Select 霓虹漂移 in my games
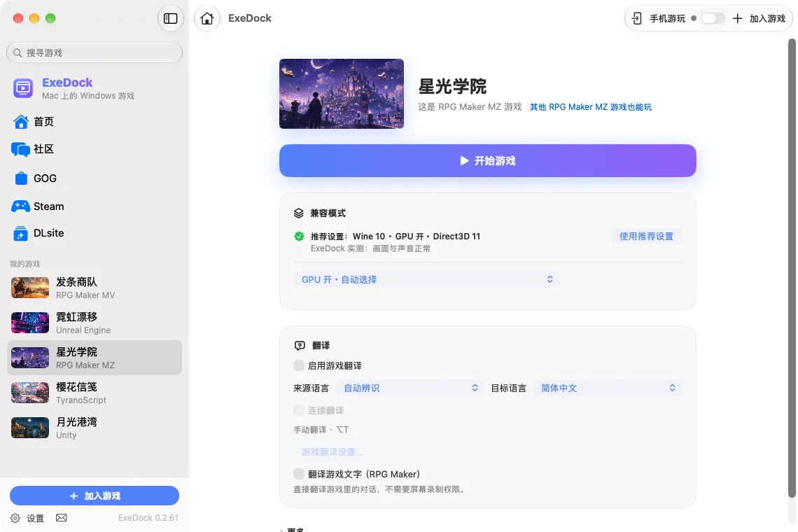This screenshot has width=798, height=532. [x=94, y=323]
